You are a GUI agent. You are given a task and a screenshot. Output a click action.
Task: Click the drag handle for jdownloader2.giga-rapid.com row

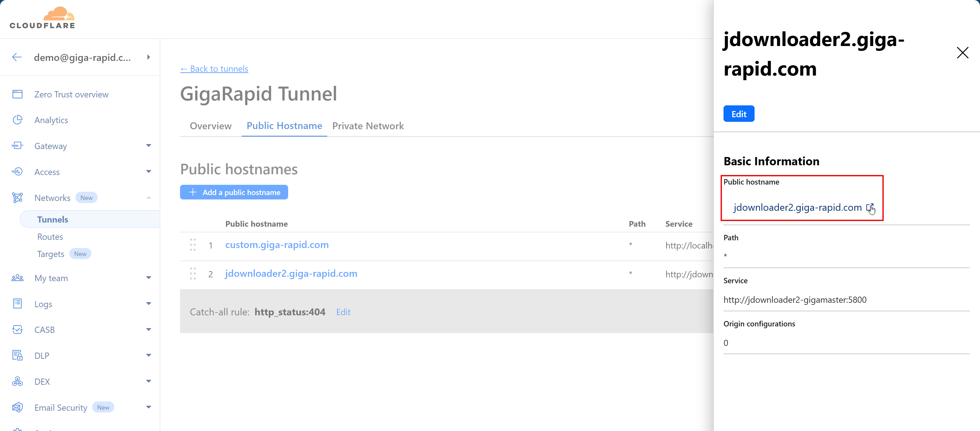tap(193, 273)
